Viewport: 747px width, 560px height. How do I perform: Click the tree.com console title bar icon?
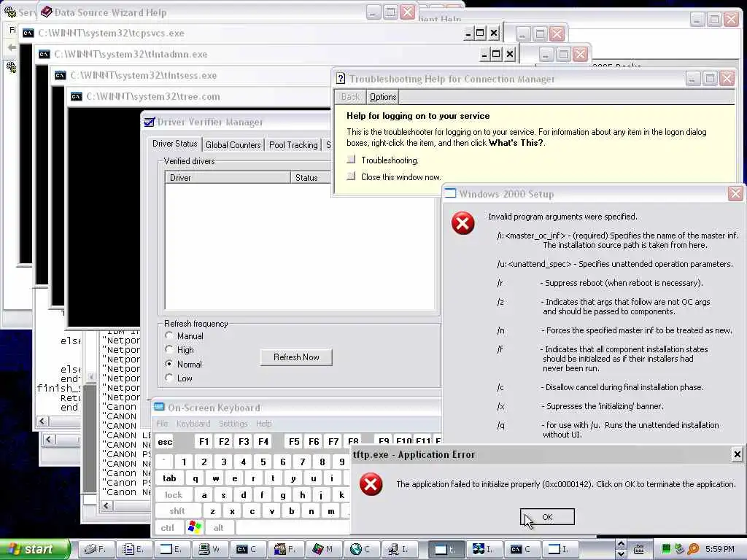76,96
